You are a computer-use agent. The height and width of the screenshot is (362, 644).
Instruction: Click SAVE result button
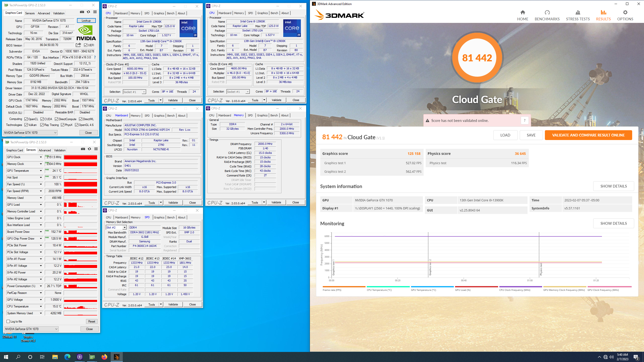coord(531,135)
